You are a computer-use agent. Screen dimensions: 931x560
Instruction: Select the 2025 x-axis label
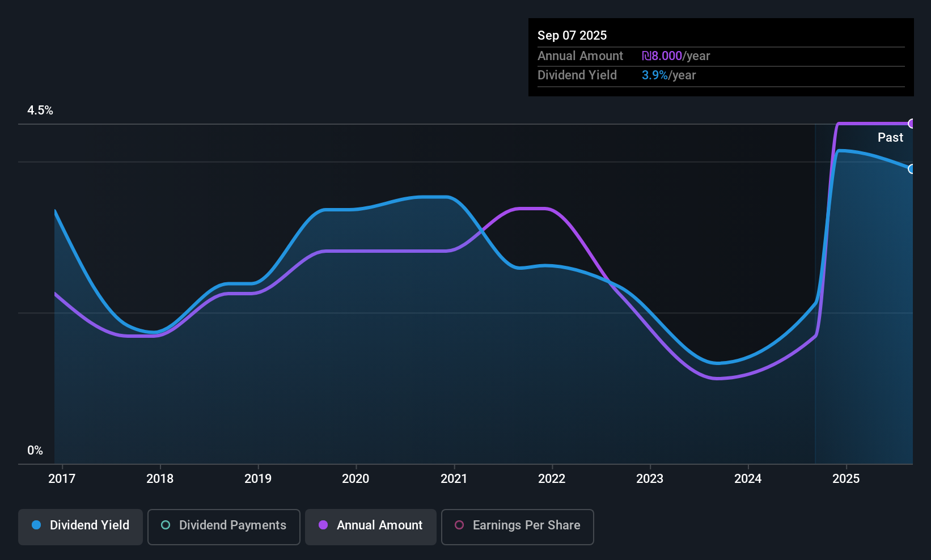tap(846, 478)
